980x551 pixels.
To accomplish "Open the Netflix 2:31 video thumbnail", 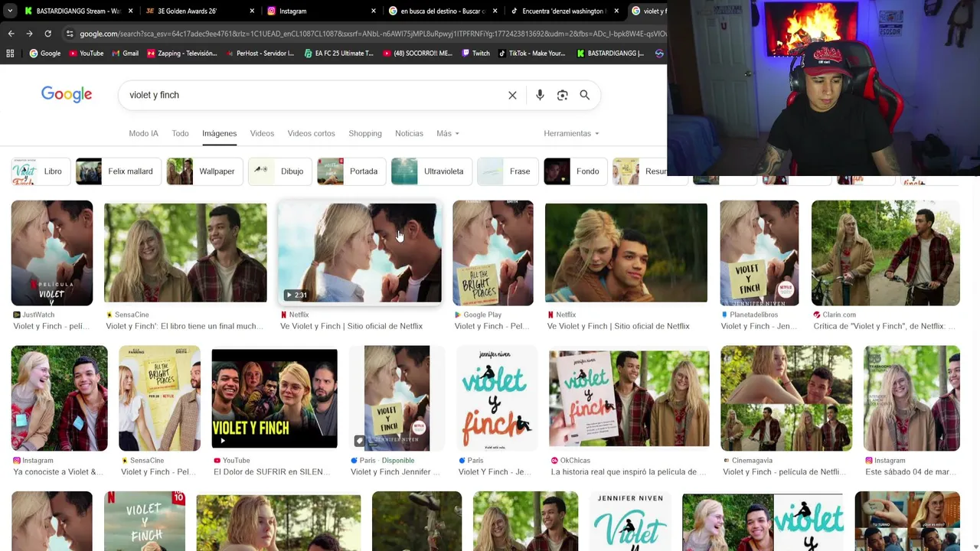I will coord(360,253).
